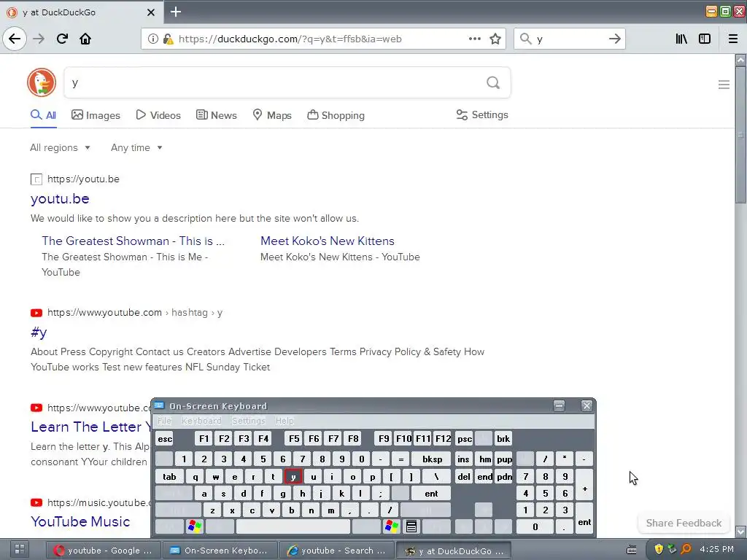Screen dimensions: 747x560
Task: Click the tab key on the on-screen keyboard
Action: click(169, 477)
